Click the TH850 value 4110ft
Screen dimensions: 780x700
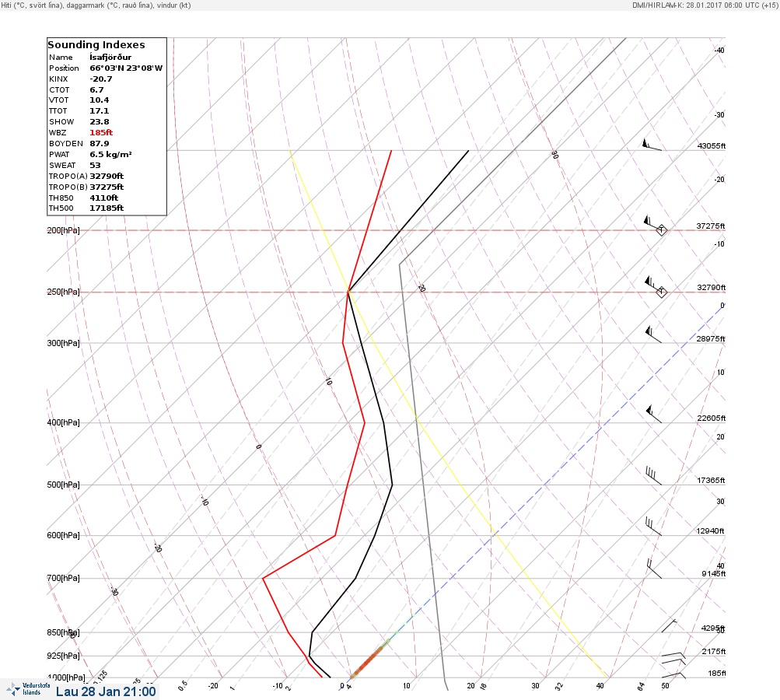click(x=103, y=198)
